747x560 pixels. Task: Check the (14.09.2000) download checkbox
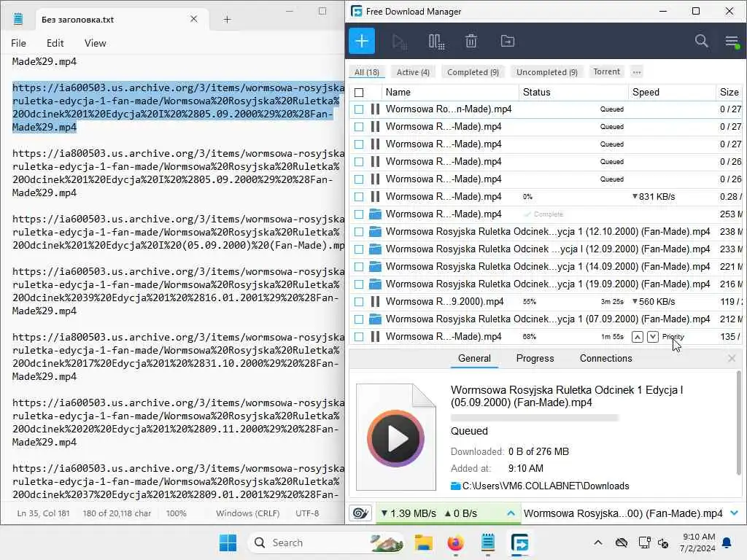coord(359,267)
